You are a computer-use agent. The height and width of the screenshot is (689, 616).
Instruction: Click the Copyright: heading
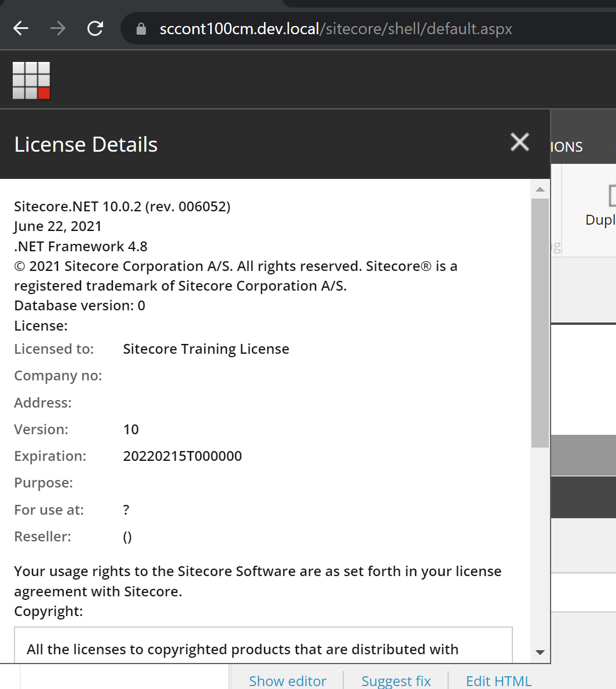pyautogui.click(x=48, y=611)
